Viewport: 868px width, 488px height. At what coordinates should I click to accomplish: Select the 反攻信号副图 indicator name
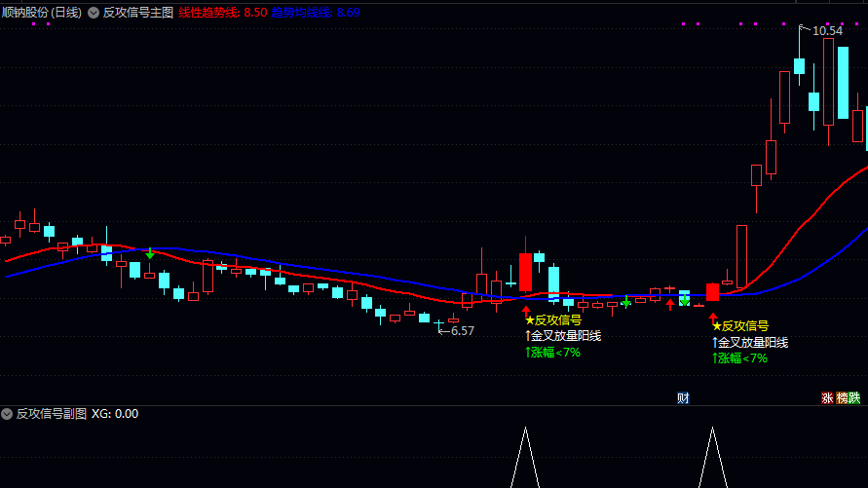click(52, 414)
